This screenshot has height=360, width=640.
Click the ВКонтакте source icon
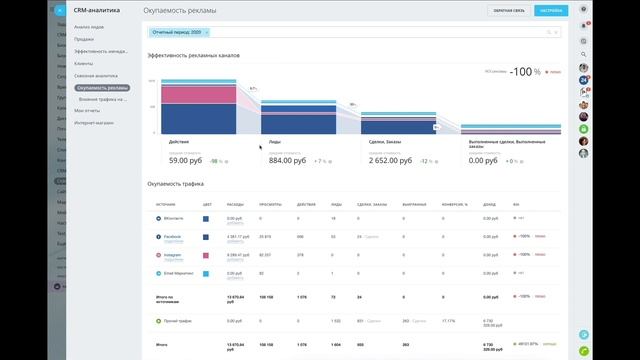[158, 218]
